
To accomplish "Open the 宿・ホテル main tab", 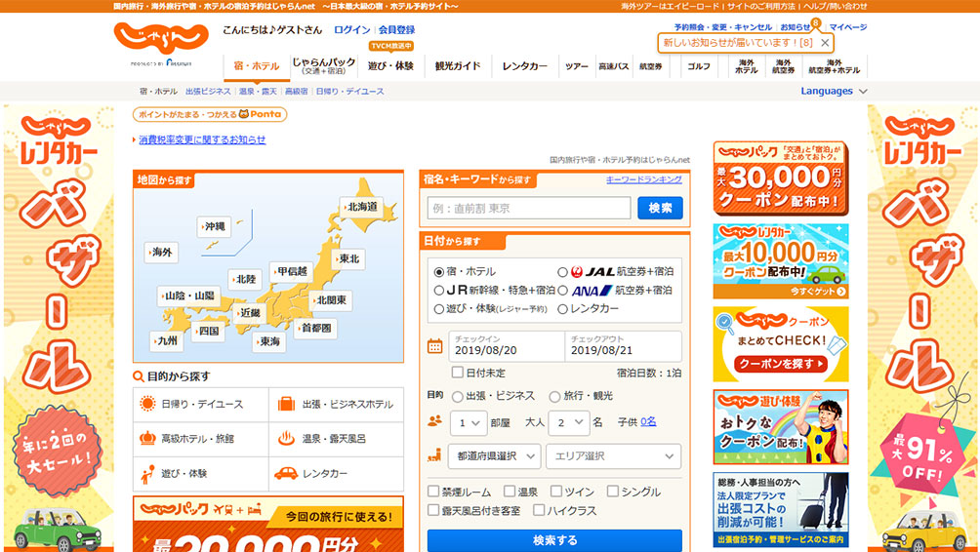I will click(257, 67).
